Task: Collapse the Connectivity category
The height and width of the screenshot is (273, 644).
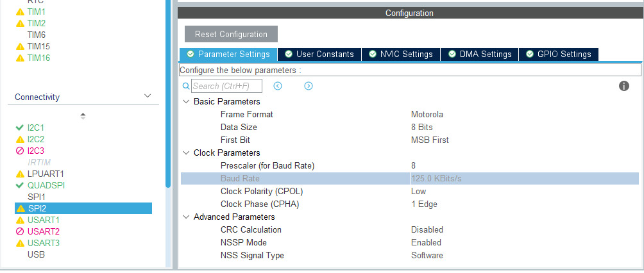Action: pyautogui.click(x=148, y=97)
